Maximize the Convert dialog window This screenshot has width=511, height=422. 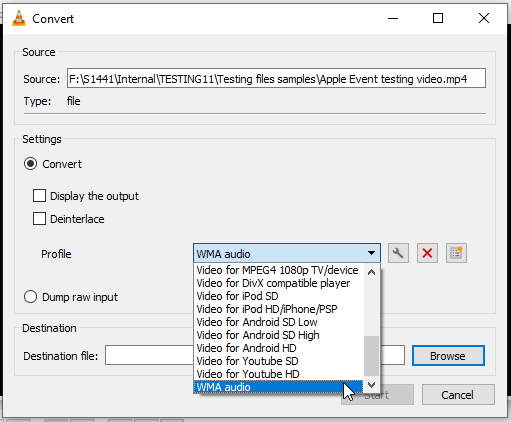(438, 18)
